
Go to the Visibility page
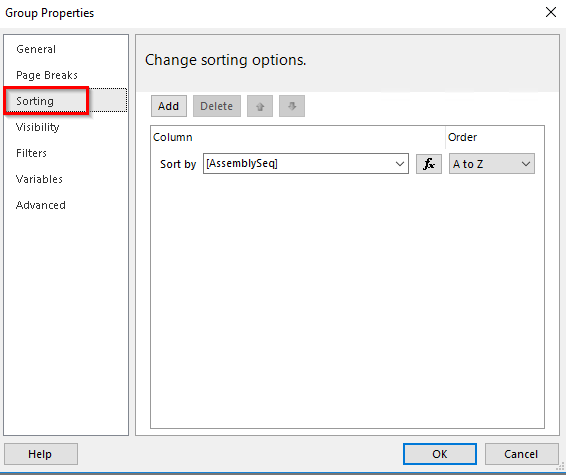(38, 127)
